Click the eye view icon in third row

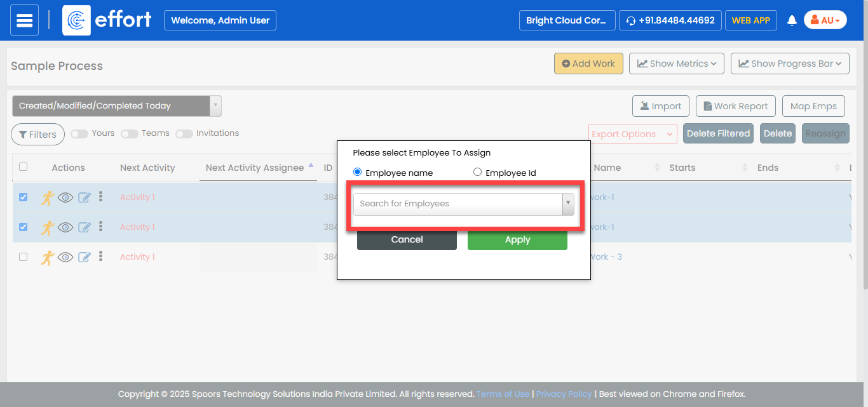(65, 257)
